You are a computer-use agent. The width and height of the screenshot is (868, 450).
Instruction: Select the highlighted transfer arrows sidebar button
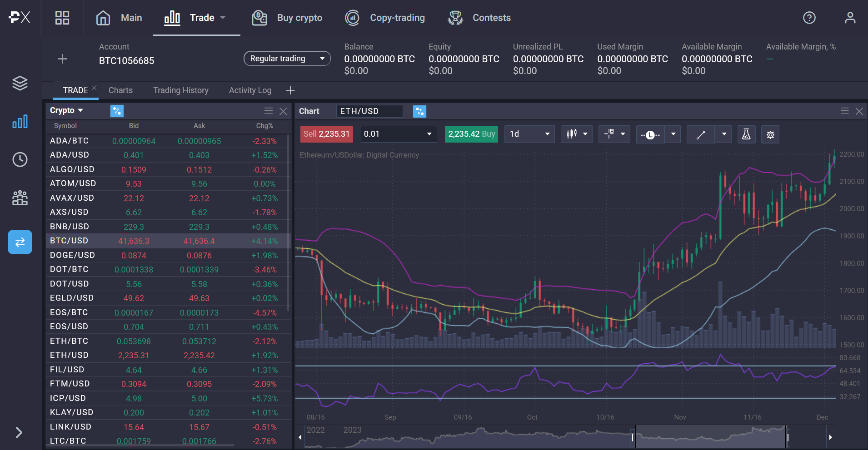(x=20, y=242)
